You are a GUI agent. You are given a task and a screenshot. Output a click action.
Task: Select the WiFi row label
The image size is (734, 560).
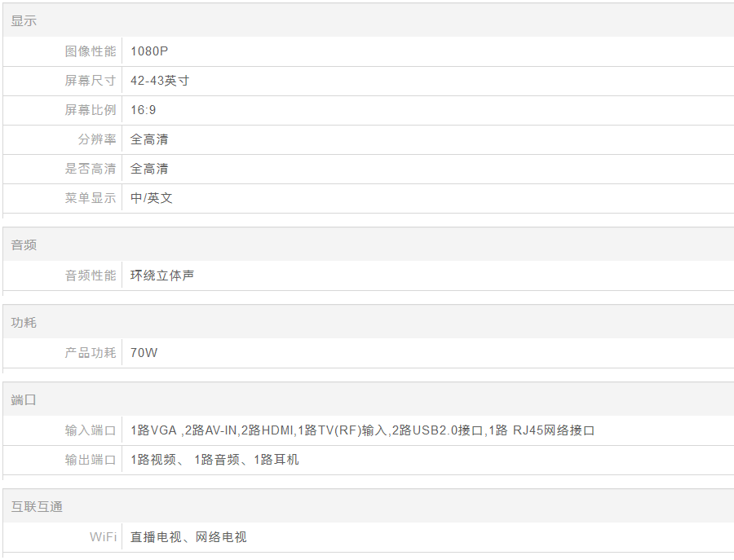103,537
